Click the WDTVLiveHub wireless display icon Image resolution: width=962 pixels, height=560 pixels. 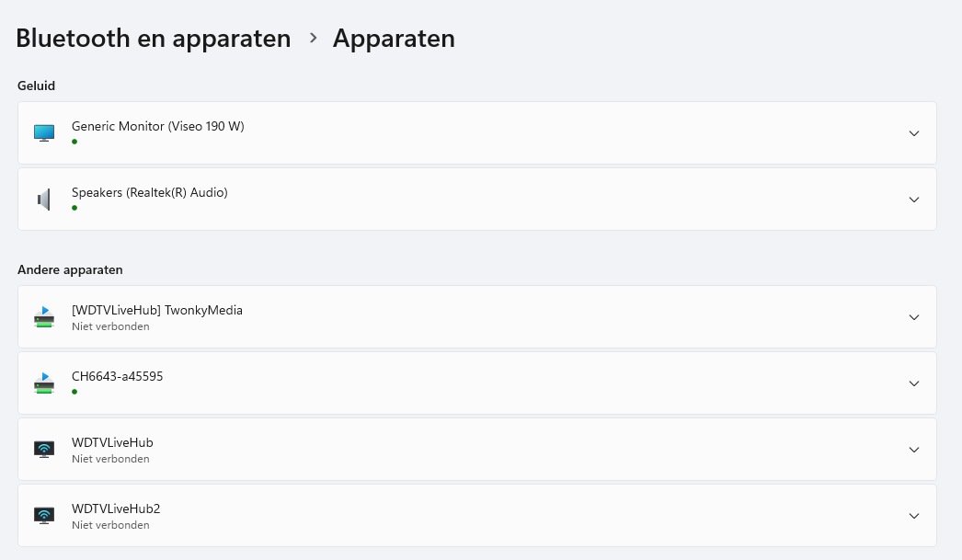[x=44, y=450]
